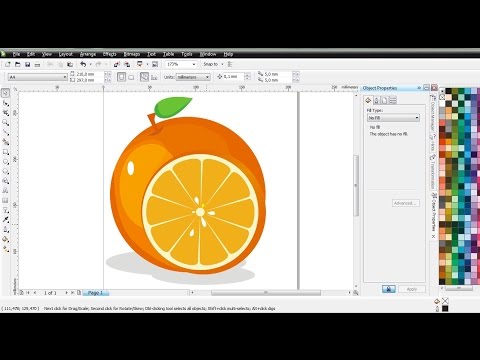Click the No Color swatch in the palette
Screen dimensions: 480x360
click(x=442, y=97)
